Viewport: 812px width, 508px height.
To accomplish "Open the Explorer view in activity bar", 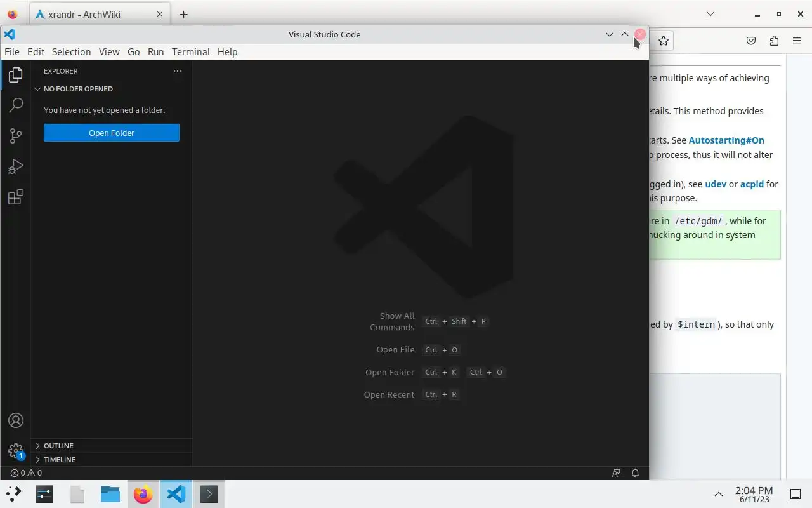I will (x=16, y=75).
